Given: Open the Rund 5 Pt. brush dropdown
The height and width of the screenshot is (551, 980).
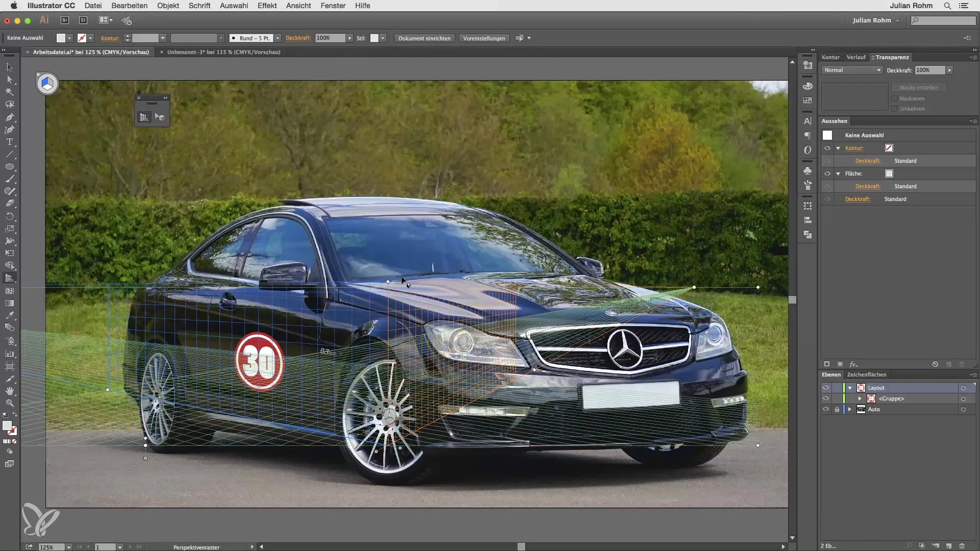Looking at the screenshot, I should [278, 38].
